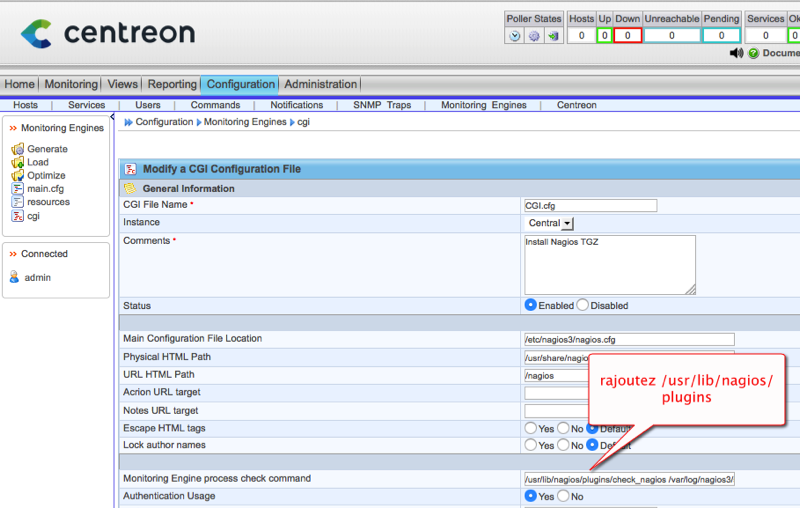The image size is (800, 508).
Task: Click the Optimize icon in sidebar
Action: [x=17, y=175]
